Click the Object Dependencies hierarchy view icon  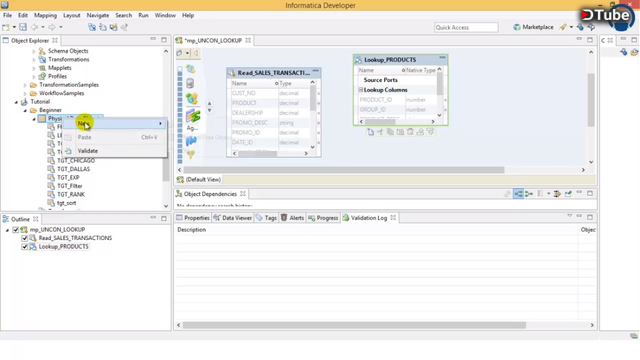click(518, 194)
